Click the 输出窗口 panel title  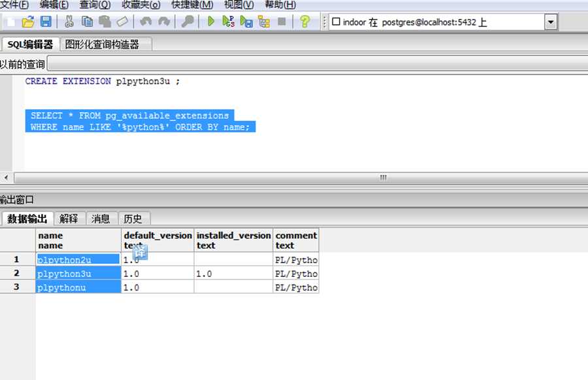tap(16, 200)
